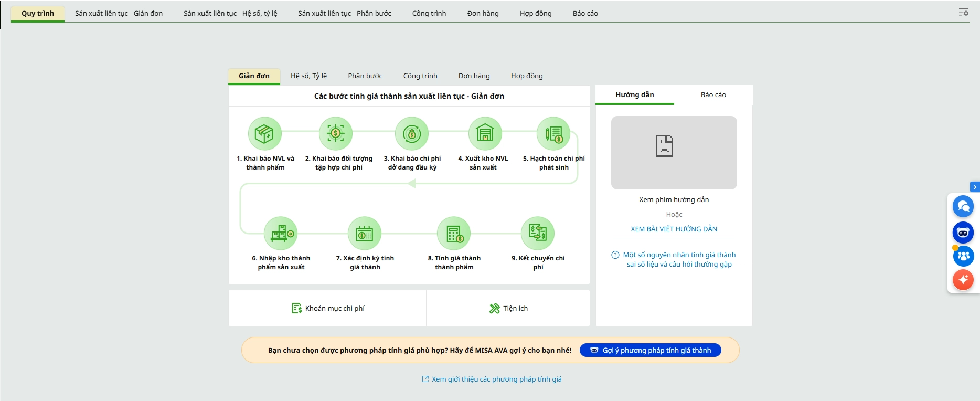Open XEM BÀI VIẾT HƯỚNG DẪN link

pos(674,229)
